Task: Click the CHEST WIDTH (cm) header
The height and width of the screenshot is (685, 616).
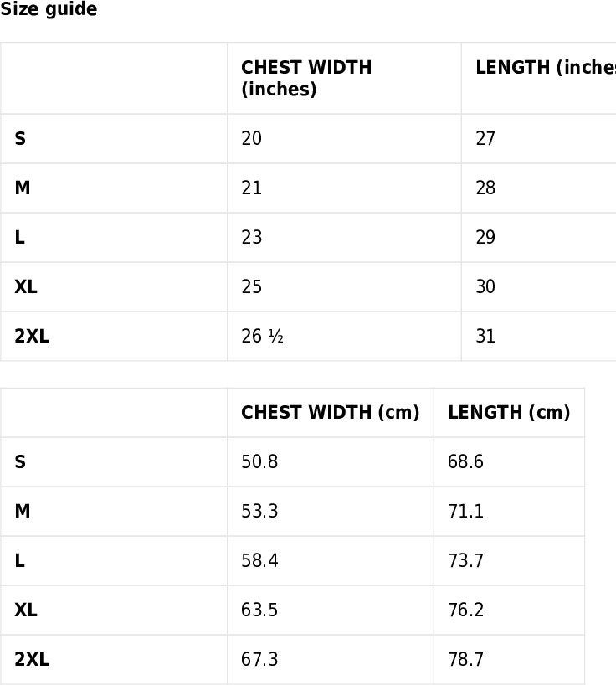Action: [331, 412]
